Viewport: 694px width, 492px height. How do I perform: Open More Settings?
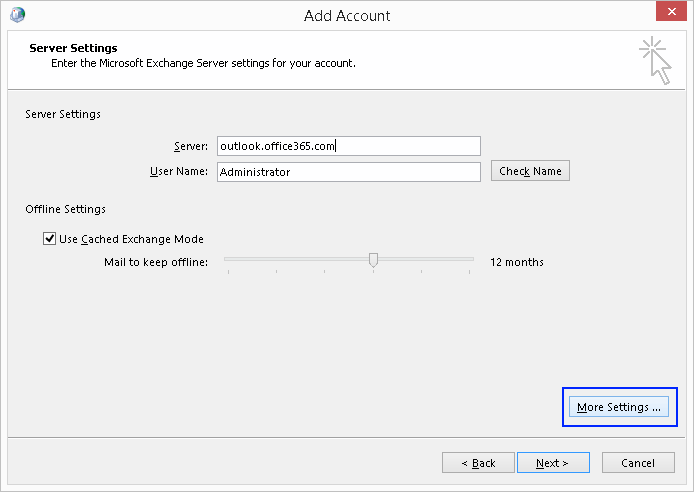[619, 407]
